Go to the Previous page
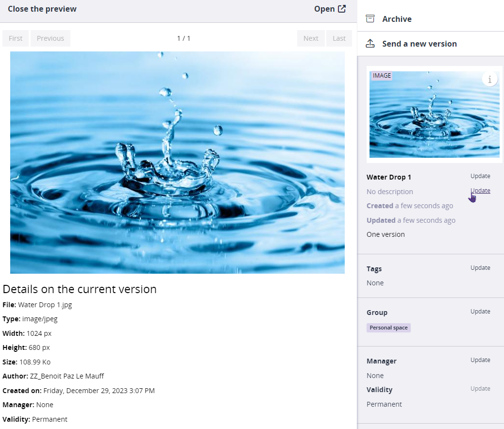The width and height of the screenshot is (504, 429). click(50, 38)
